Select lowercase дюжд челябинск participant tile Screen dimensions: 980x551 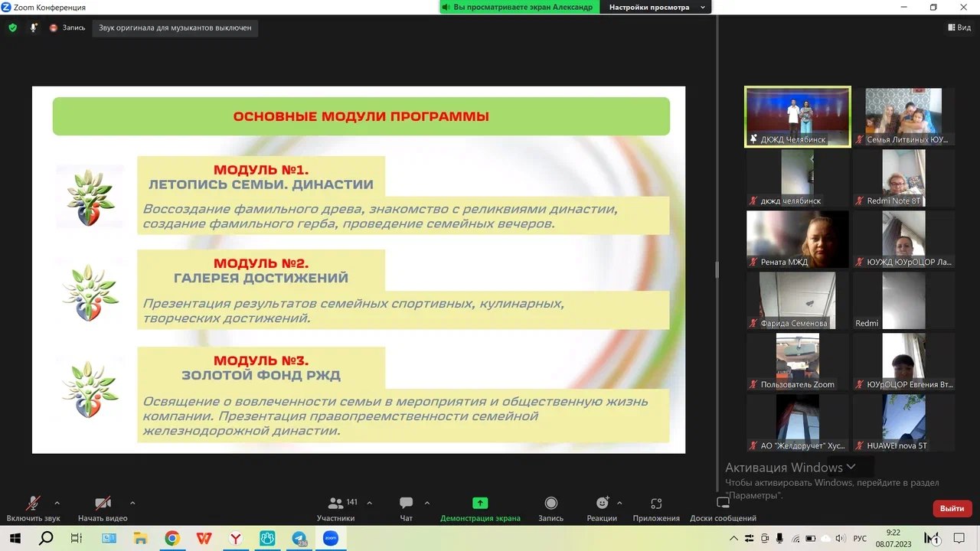[798, 178]
